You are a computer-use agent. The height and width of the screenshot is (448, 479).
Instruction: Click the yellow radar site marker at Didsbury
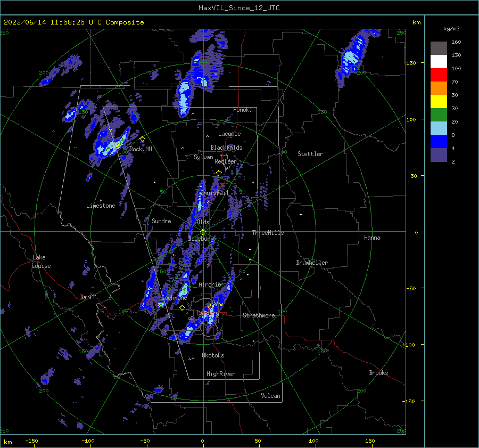(x=203, y=232)
